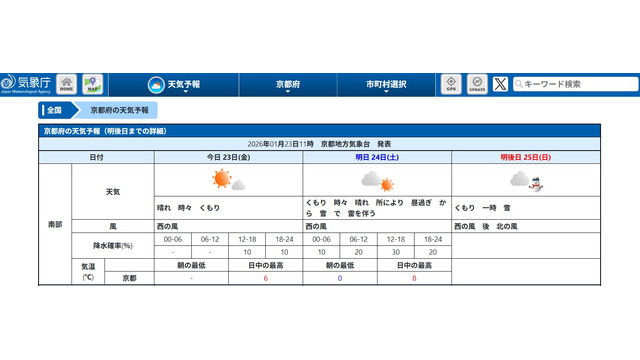Click the cloud and snowman icon for 25日

pyautogui.click(x=526, y=181)
